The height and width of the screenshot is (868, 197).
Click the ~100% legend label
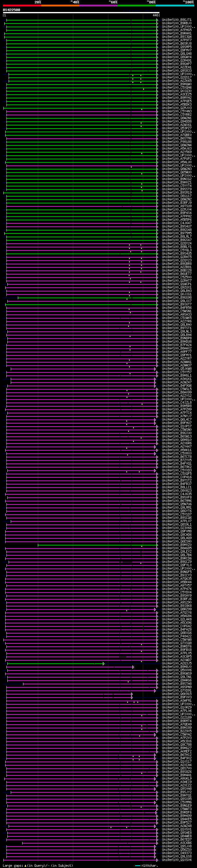coord(189,2)
